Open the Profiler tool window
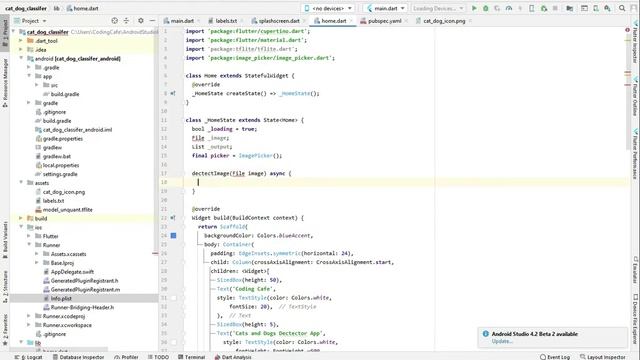 pyautogui.click(x=127, y=357)
